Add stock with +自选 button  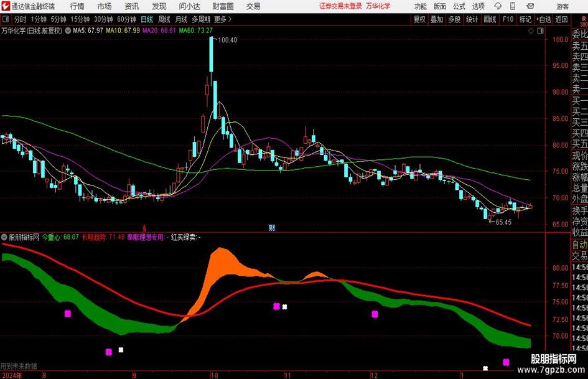(544, 19)
